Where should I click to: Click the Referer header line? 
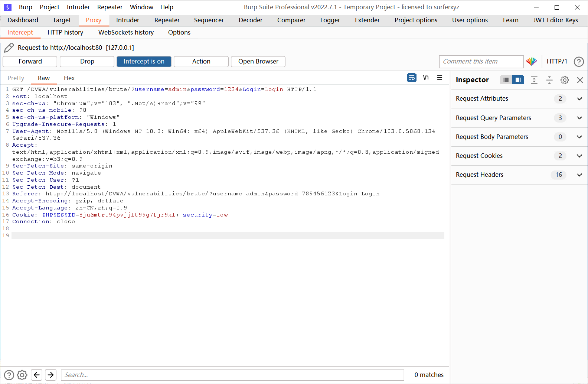click(196, 194)
